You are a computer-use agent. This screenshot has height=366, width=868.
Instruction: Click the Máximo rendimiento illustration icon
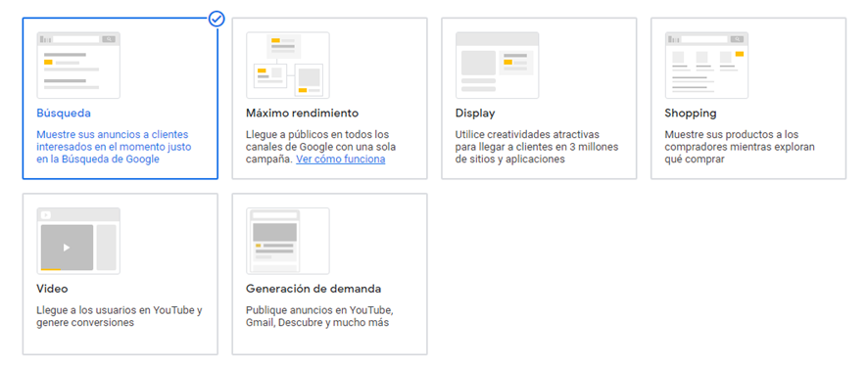[287, 66]
